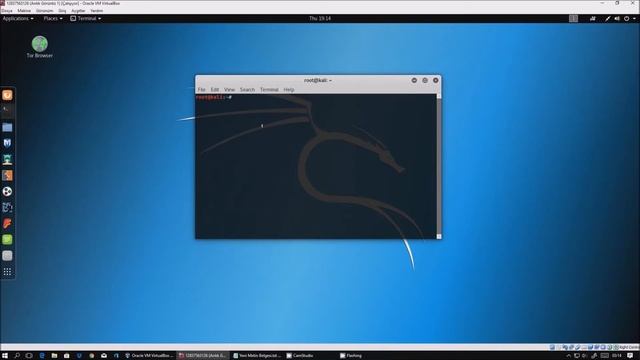Open the Search menu in terminal window
The height and width of the screenshot is (360, 640).
247,89
